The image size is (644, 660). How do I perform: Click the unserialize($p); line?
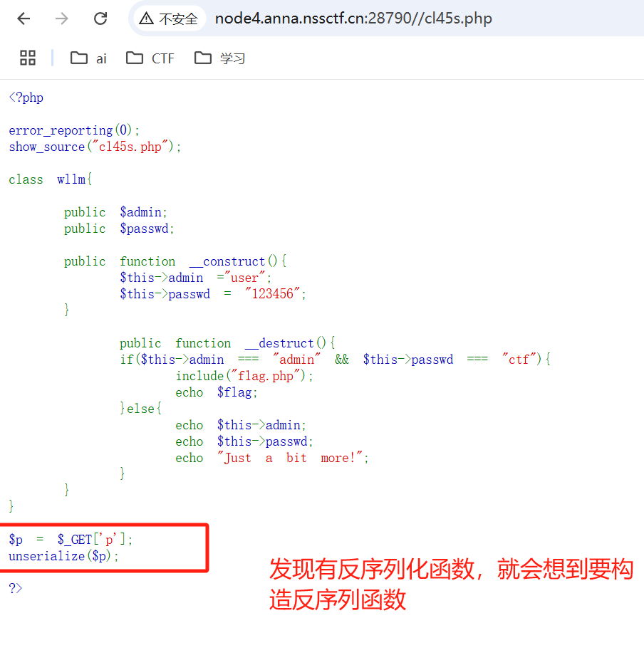(x=63, y=556)
